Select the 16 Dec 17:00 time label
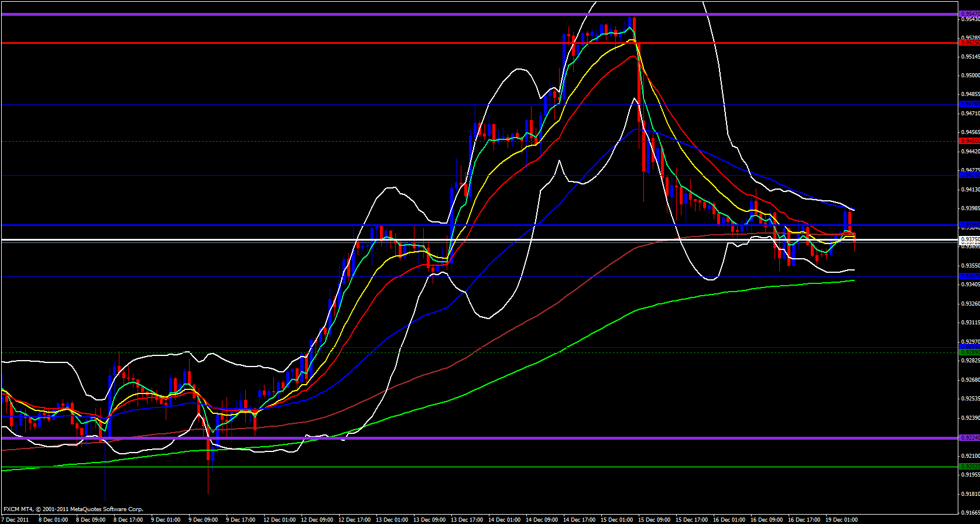The height and width of the screenshot is (524, 980). click(x=804, y=520)
